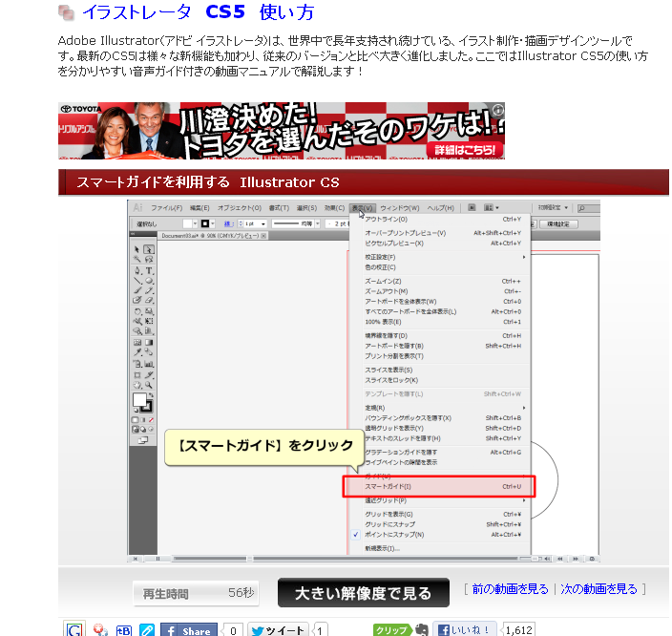Select the Lasso tool

tap(149, 259)
